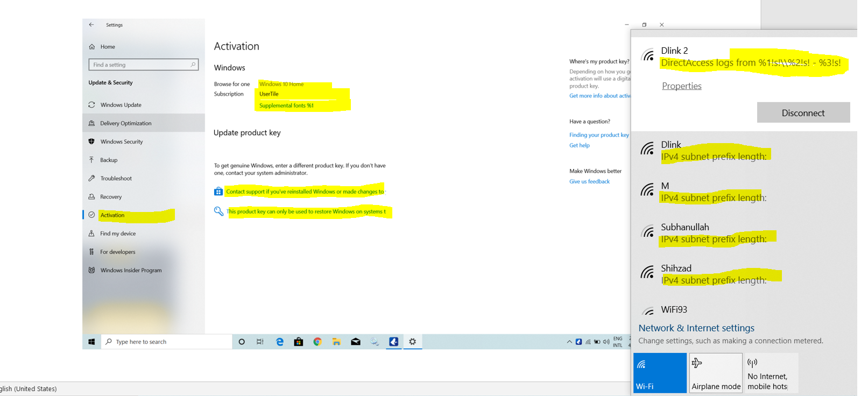Viewport: 868px width, 396px height.
Task: Open Get more info about activation link
Action: [x=600, y=96]
